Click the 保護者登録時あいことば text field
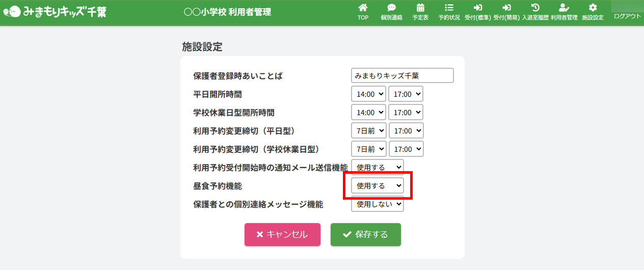Screen dimensions: 644x270 (402, 75)
